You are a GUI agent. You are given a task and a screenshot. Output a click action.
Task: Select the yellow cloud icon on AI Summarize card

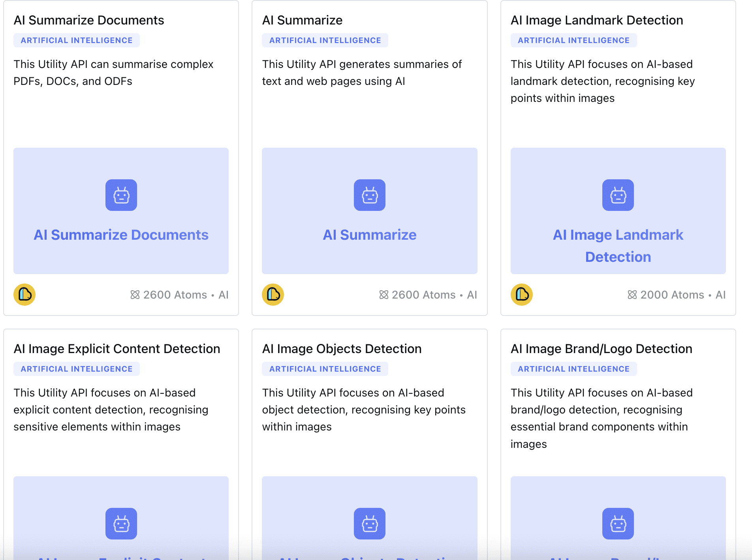(273, 295)
